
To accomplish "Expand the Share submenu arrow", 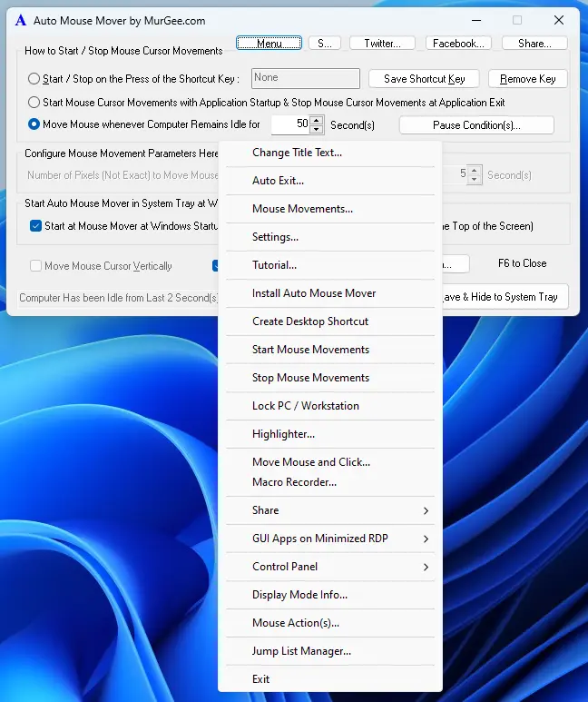I will coord(426,510).
